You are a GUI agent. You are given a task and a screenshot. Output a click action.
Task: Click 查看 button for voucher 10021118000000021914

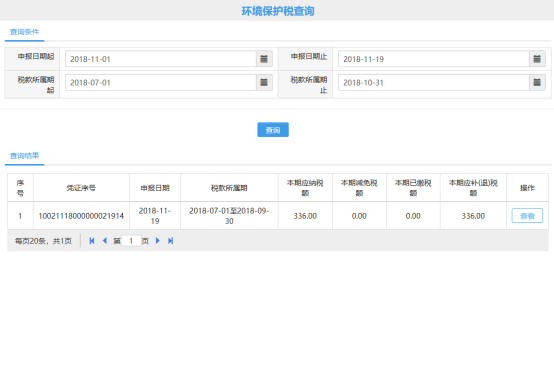pos(527,216)
